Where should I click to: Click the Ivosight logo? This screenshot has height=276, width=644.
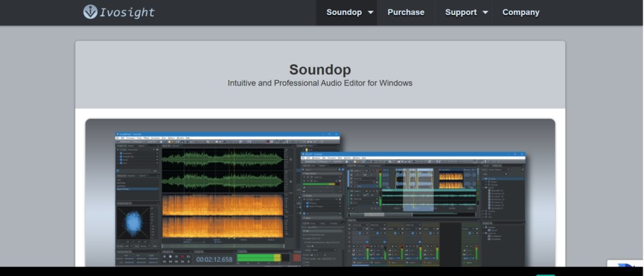click(x=119, y=12)
